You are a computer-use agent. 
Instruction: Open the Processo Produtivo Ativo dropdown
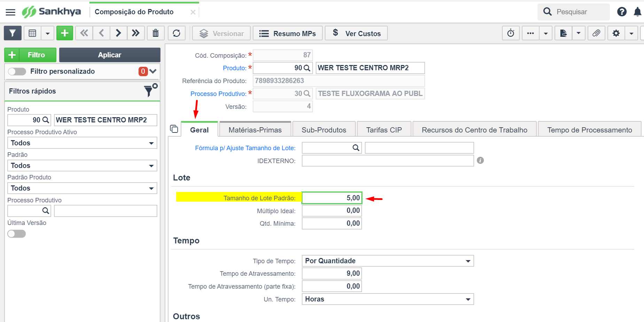point(82,143)
